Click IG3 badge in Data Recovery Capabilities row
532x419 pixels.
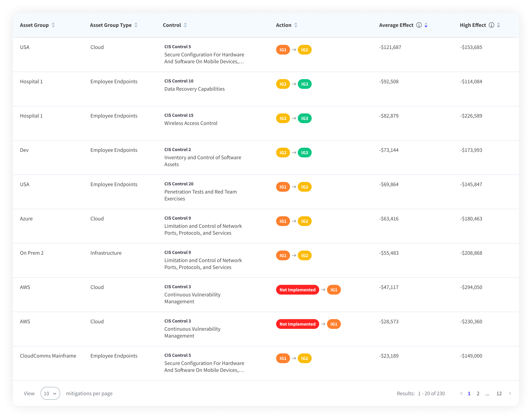point(304,84)
